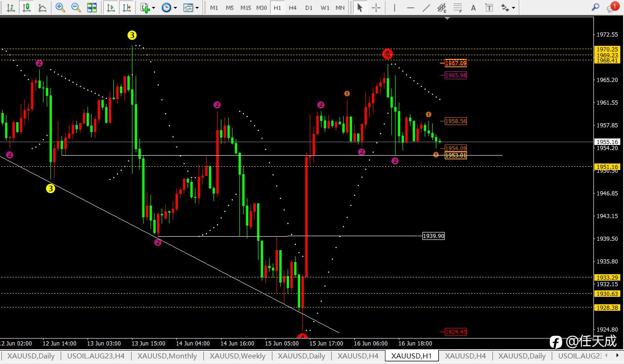Switch timeframe to D1

[x=309, y=8]
